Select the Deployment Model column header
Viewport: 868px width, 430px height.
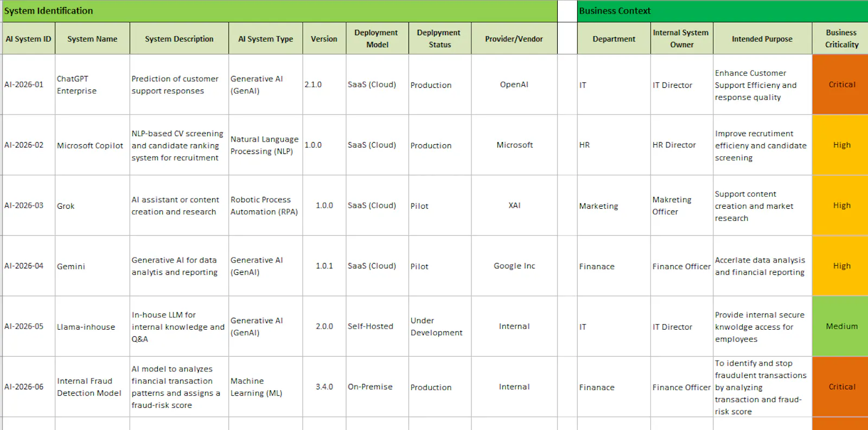[377, 38]
